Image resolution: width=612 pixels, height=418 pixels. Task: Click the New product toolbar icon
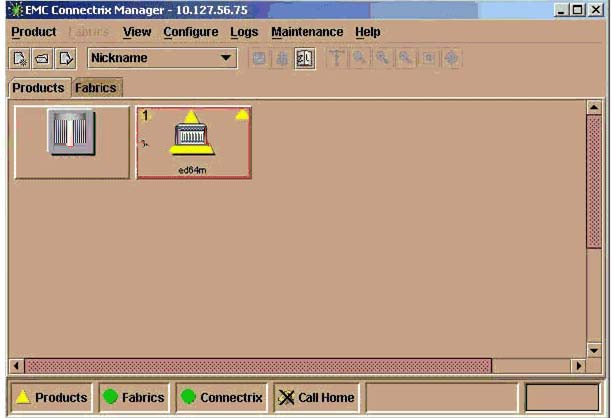(x=20, y=59)
